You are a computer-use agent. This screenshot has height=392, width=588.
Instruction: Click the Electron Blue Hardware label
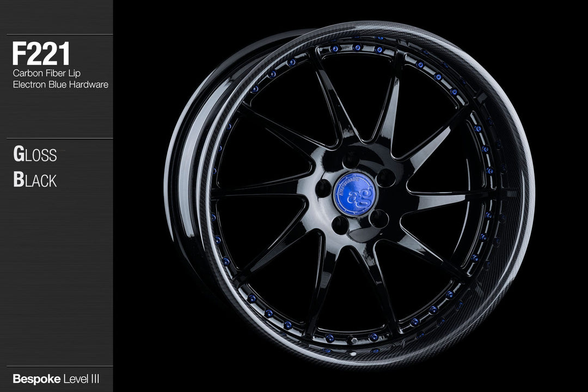coord(61,84)
